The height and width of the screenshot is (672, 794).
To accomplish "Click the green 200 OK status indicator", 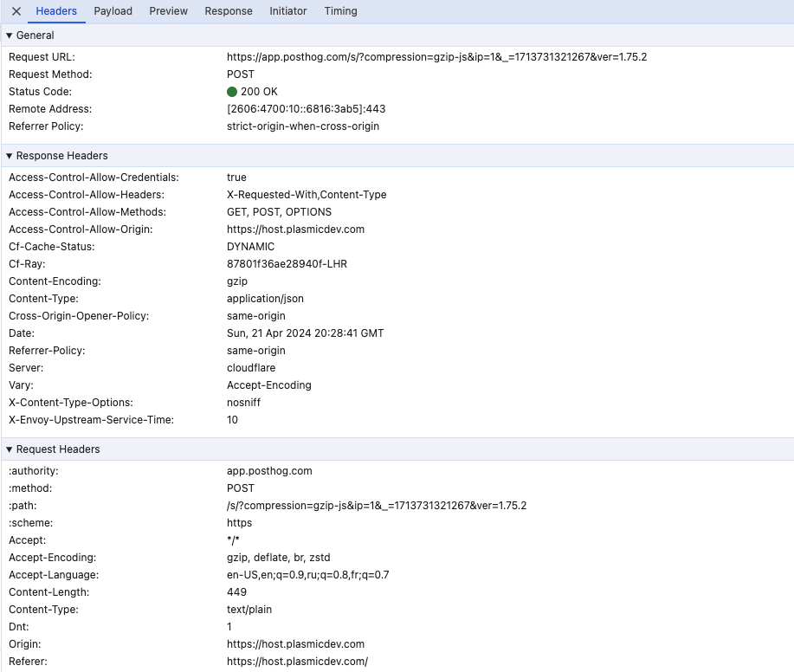I will 232,92.
